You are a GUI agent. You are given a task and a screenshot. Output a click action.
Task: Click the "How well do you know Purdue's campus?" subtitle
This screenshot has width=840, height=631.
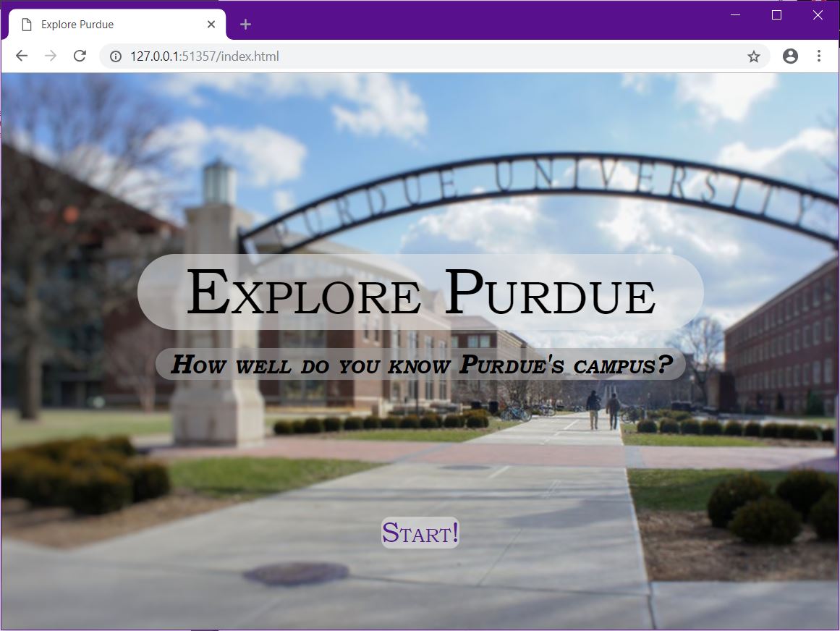(420, 365)
